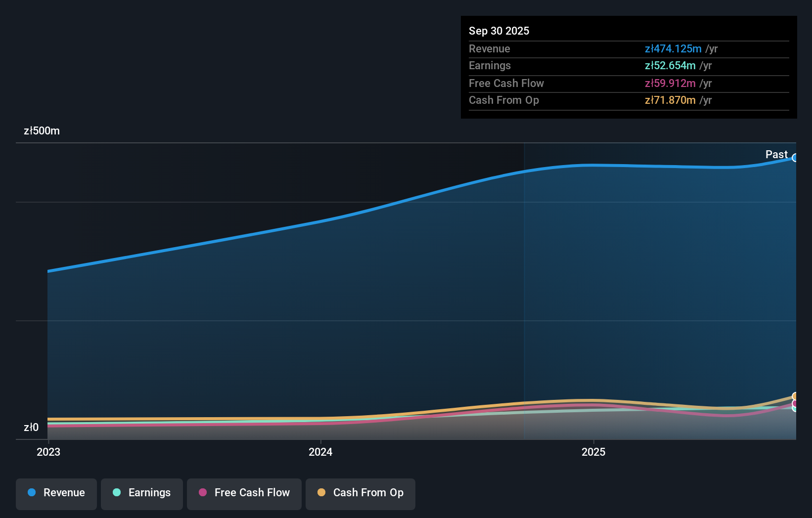The image size is (812, 518).
Task: Click the yellow Cash From Op legend dot
Action: tap(322, 492)
